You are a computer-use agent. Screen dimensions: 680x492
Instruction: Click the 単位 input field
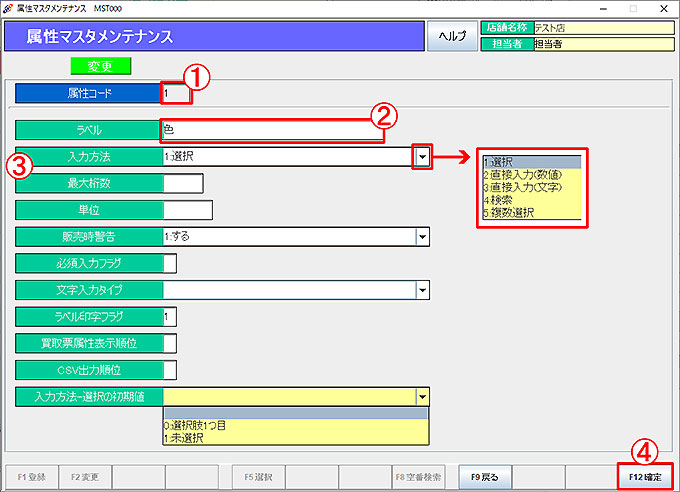click(188, 210)
